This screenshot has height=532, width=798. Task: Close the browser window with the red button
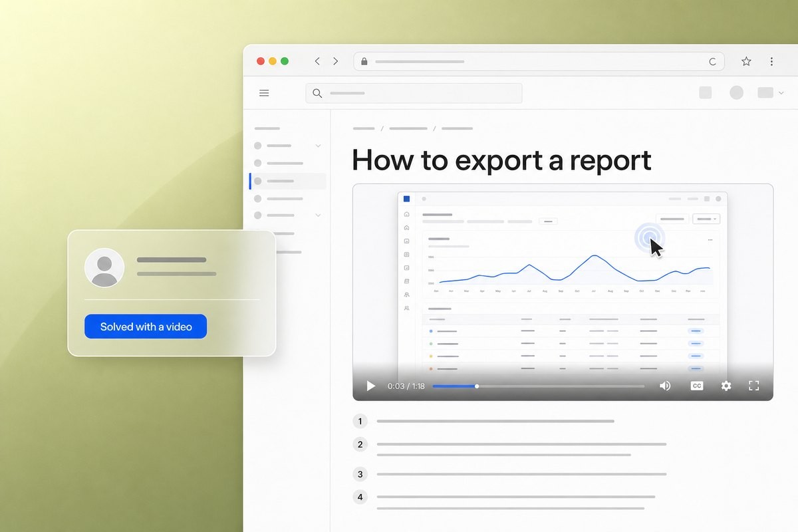tap(260, 61)
